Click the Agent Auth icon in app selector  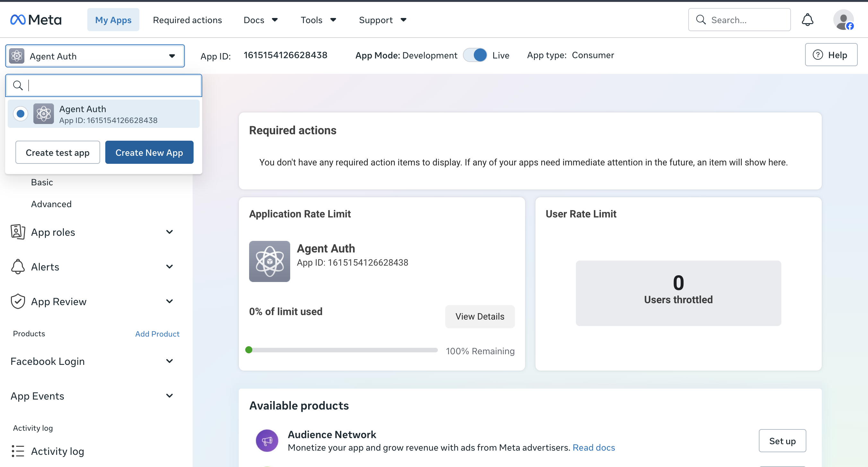click(17, 56)
